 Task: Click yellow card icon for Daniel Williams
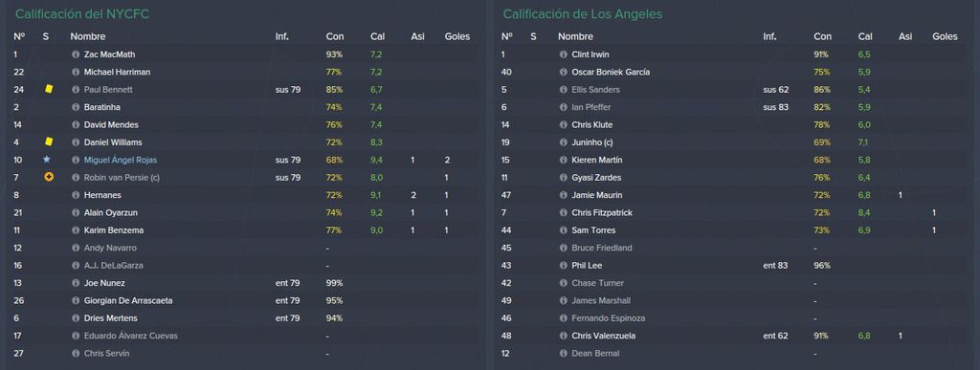[49, 142]
